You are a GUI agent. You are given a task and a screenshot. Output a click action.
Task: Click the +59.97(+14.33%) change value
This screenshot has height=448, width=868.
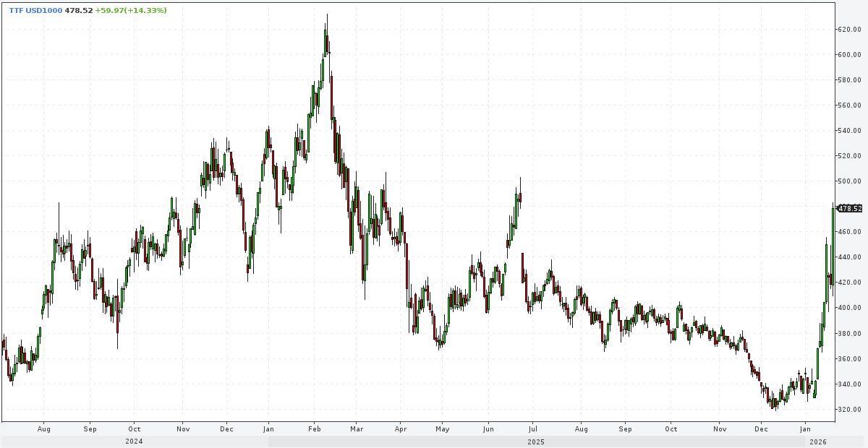point(131,10)
